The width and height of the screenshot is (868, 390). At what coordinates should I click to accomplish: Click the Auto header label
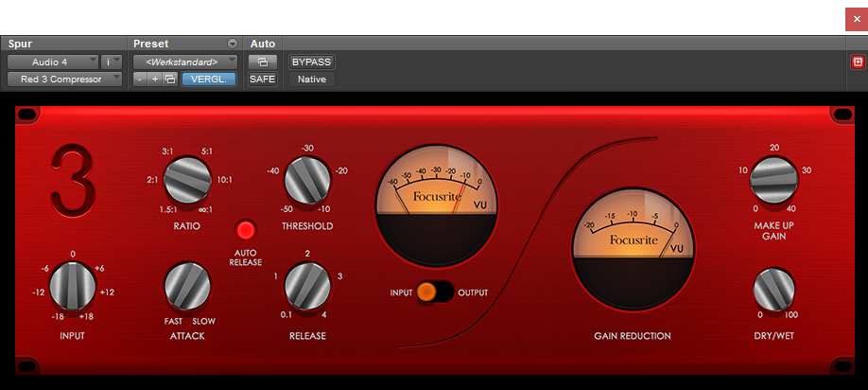(263, 44)
